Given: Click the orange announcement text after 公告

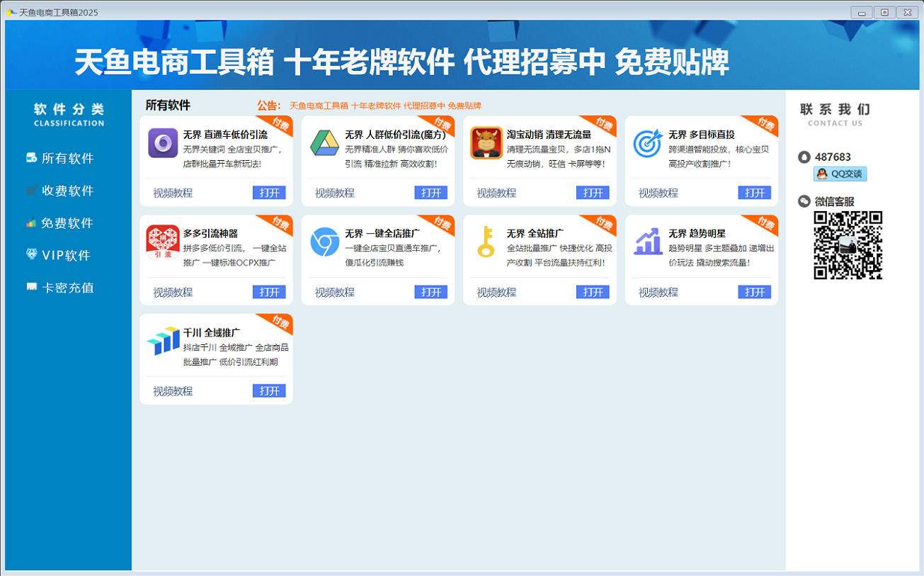Looking at the screenshot, I should point(385,106).
